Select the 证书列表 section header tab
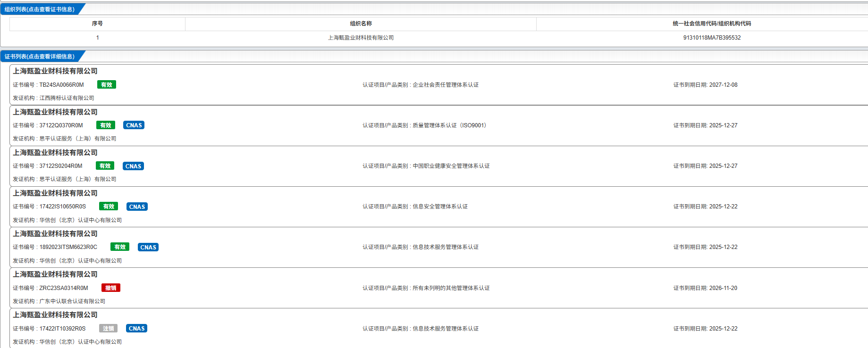Screen dimensions: 868x348 tap(40, 57)
